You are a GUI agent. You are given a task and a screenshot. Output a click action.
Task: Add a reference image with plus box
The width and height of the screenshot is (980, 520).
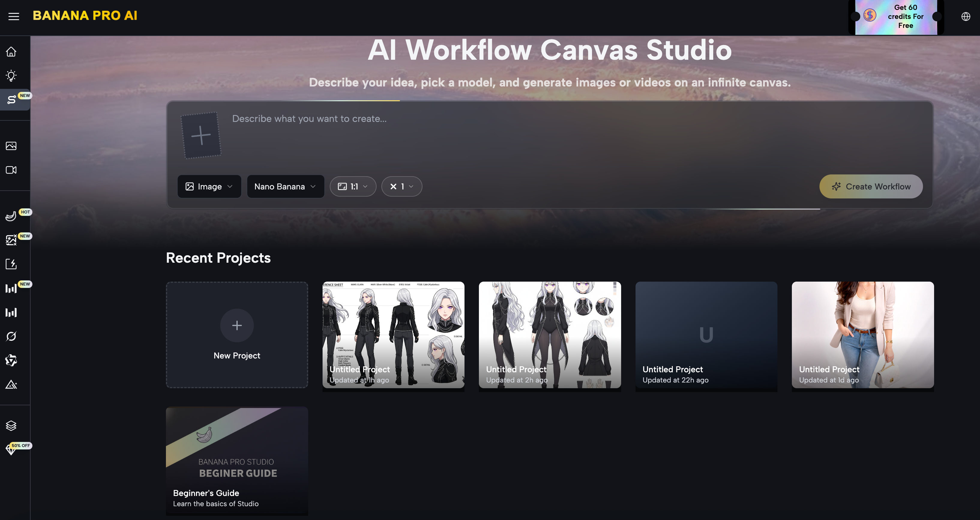point(201,135)
